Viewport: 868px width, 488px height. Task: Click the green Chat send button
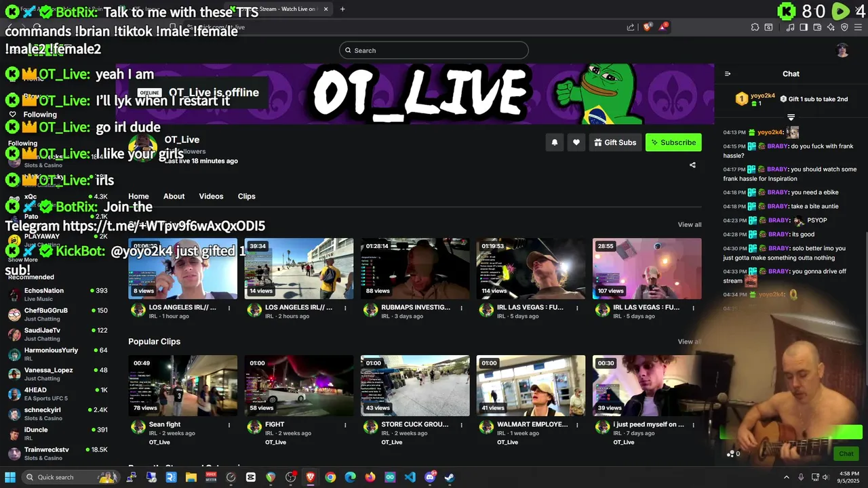[x=846, y=453]
